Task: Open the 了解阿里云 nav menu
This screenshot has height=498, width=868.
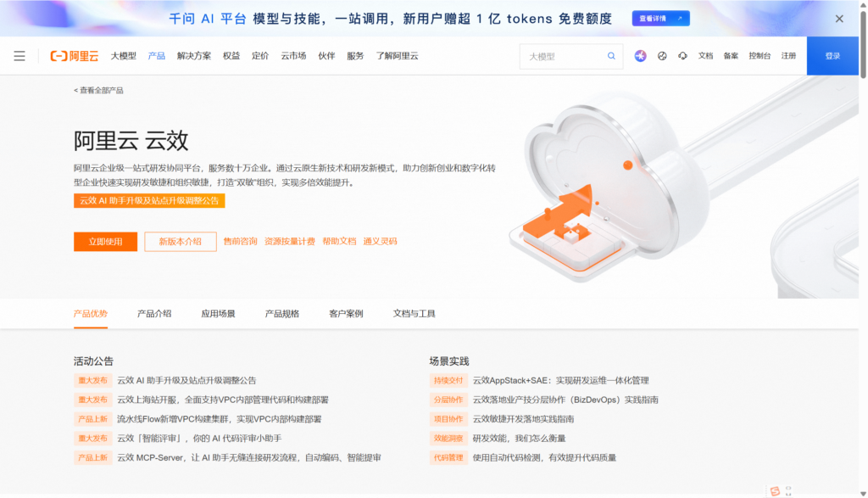Action: (x=397, y=56)
